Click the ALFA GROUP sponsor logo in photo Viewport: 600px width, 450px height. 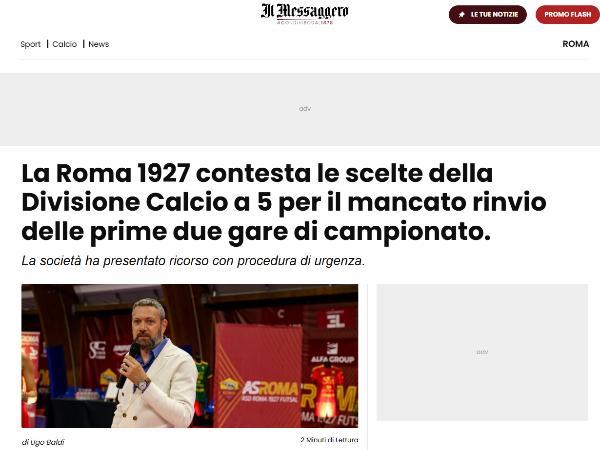click(332, 353)
